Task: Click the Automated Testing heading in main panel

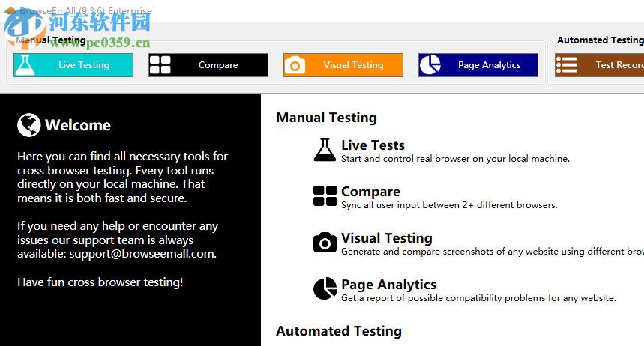Action: pos(339,331)
